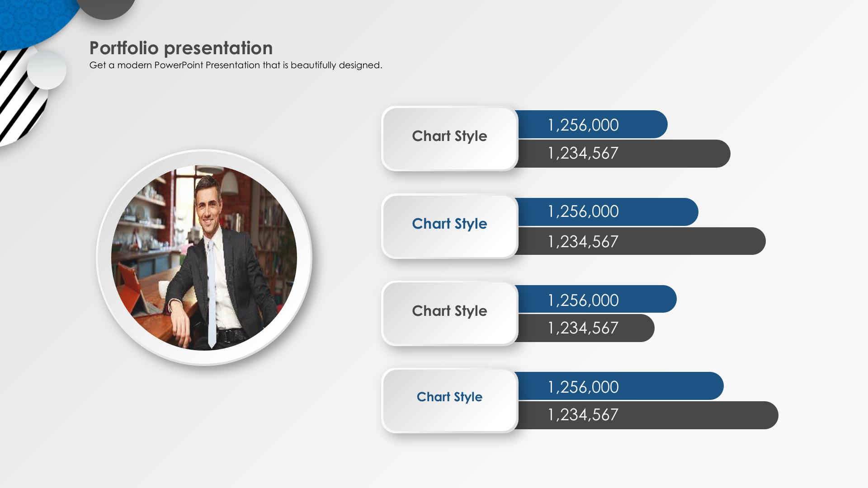Click the second Chart Style box with blue text
Screen dimensions: 868x488
coord(449,226)
